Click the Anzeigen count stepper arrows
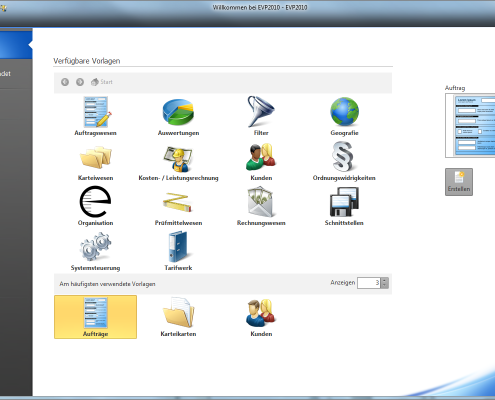This screenshot has width=495, height=400. [385, 283]
